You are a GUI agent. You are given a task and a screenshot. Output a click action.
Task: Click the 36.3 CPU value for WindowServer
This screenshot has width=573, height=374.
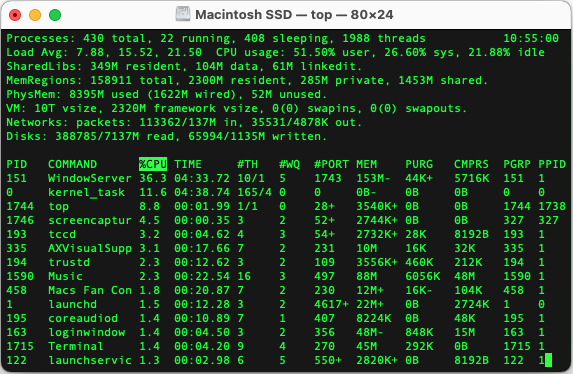[153, 178]
